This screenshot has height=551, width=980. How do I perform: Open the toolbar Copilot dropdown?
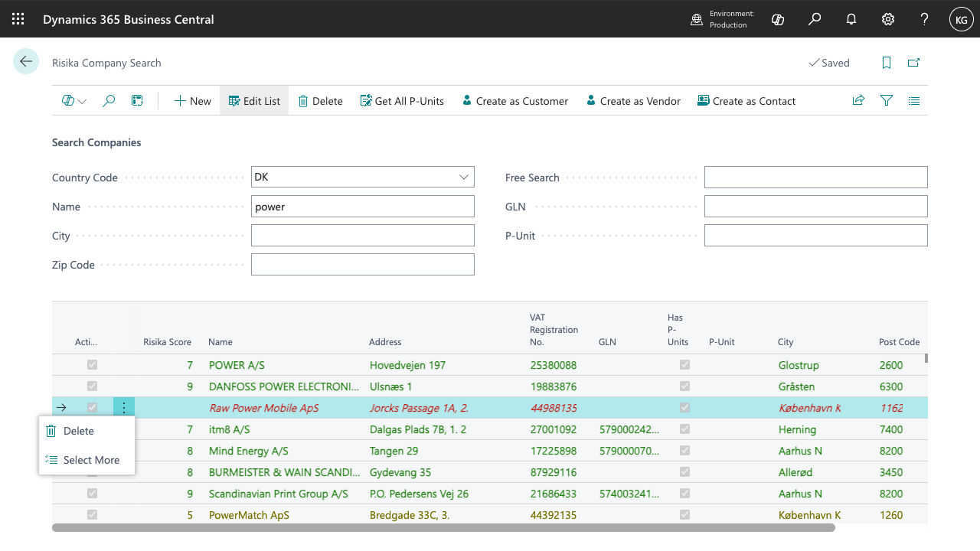click(x=74, y=101)
